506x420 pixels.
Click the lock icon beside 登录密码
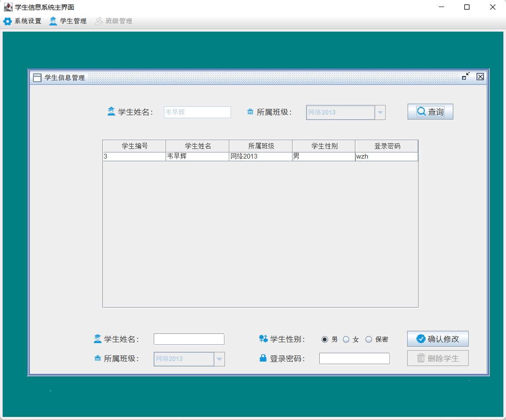pos(263,358)
